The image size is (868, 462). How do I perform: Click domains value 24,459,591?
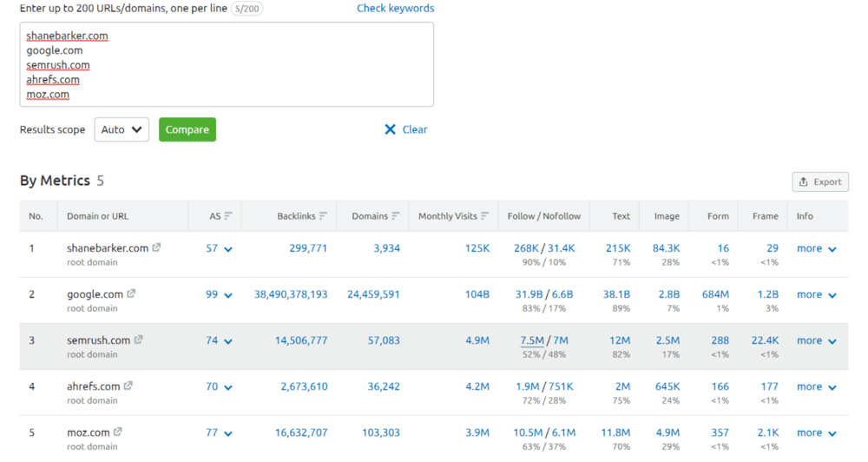(x=373, y=294)
